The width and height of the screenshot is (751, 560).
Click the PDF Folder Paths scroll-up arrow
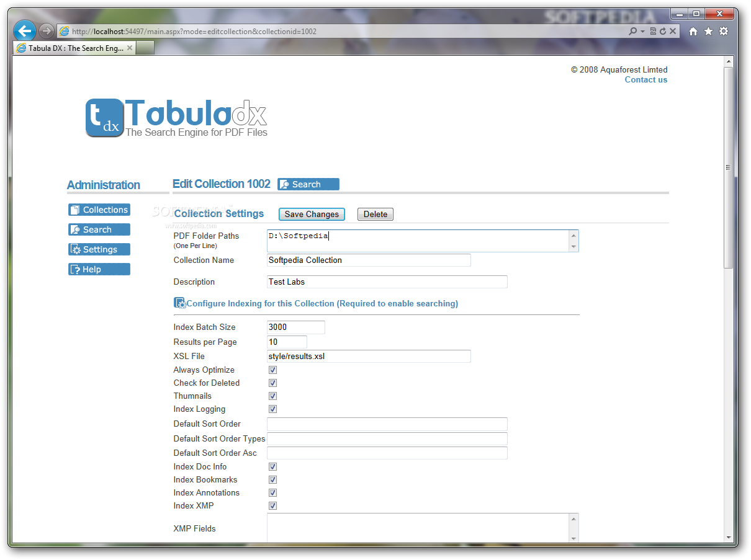point(573,236)
